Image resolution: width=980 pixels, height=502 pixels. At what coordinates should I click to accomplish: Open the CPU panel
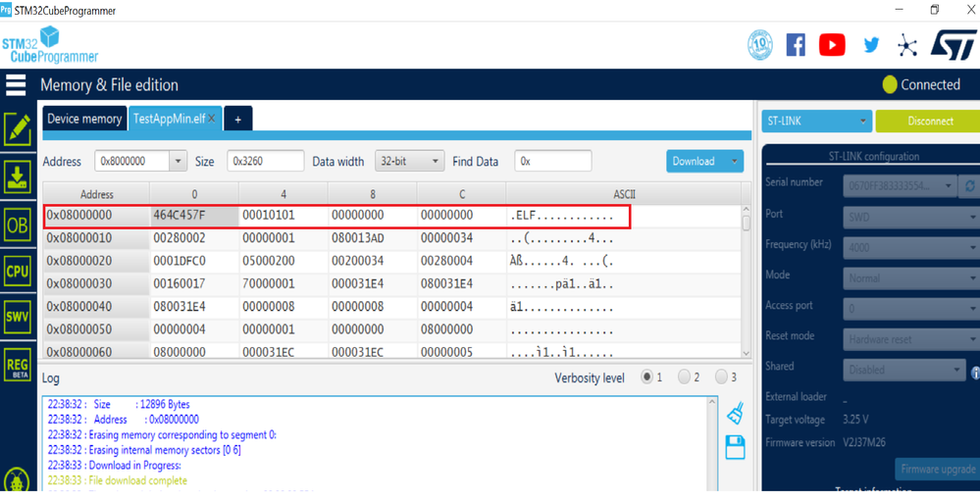[x=18, y=272]
